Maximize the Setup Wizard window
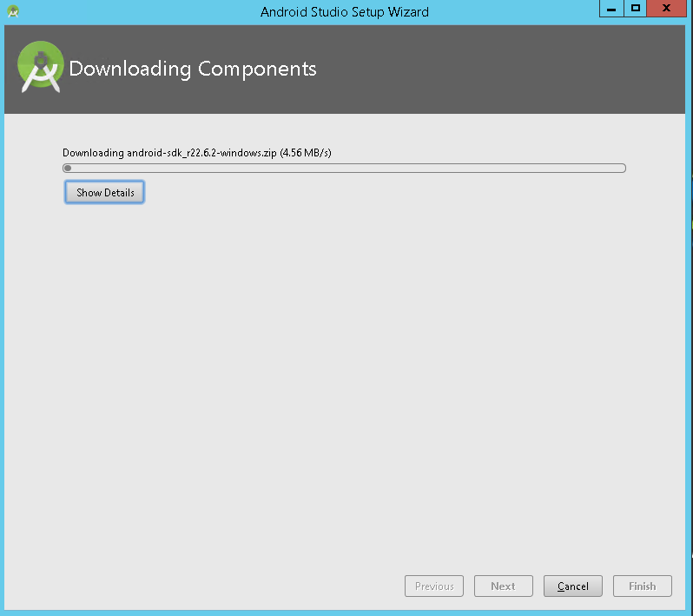Viewport: 693px width, 616px height. (636, 9)
